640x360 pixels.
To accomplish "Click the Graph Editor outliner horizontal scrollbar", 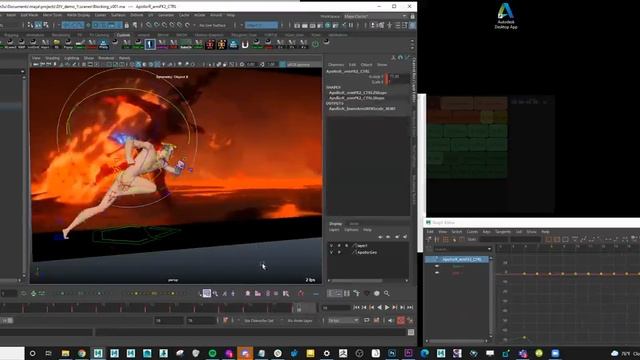I will pyautogui.click(x=456, y=341).
